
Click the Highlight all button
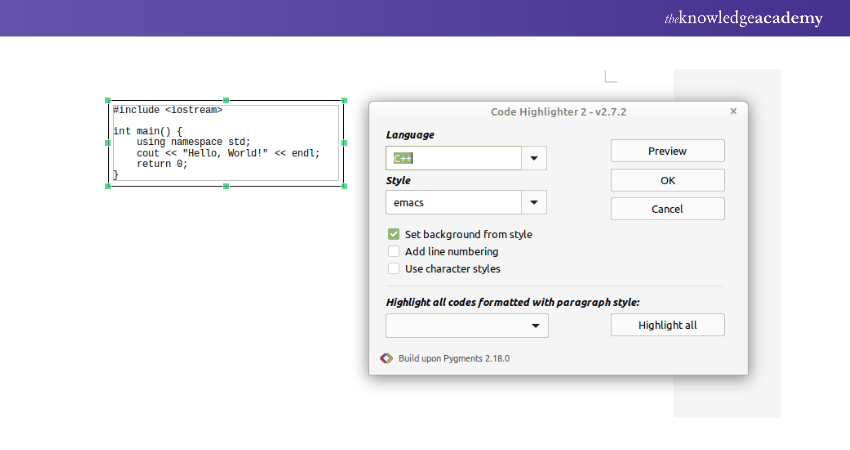pyautogui.click(x=667, y=325)
